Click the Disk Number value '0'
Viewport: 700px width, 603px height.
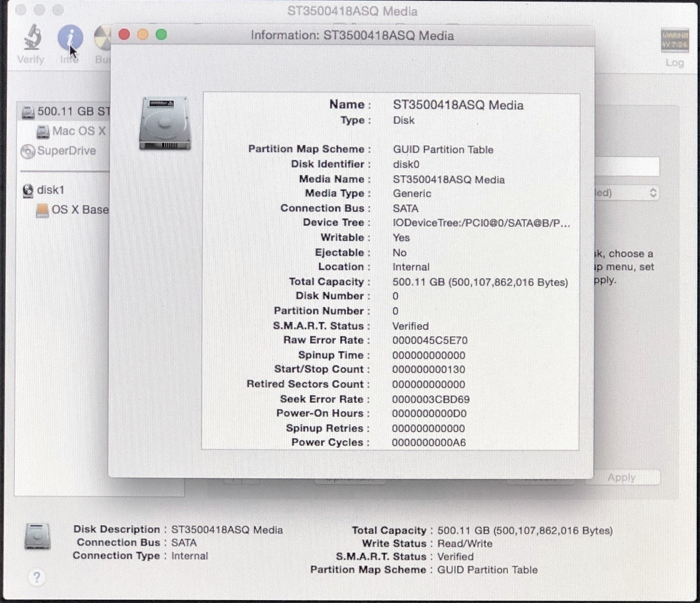[395, 296]
